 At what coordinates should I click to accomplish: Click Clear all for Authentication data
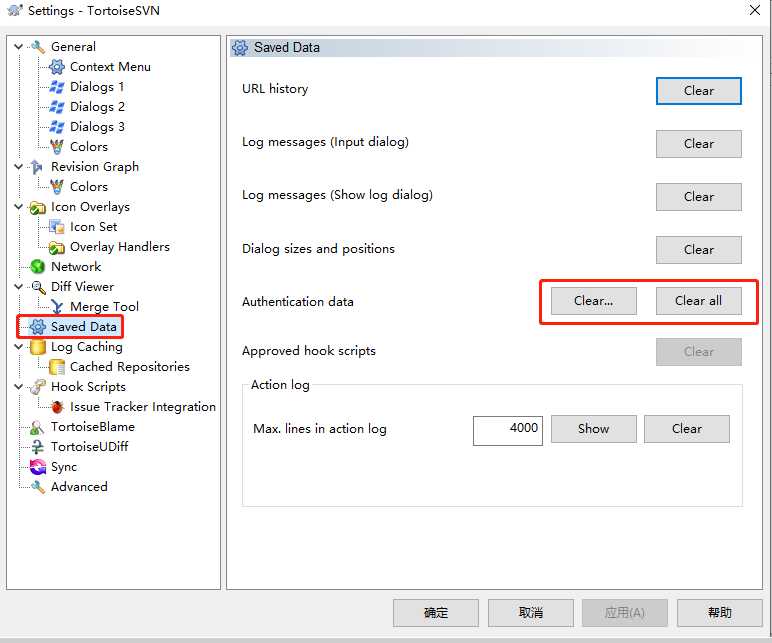tap(699, 301)
